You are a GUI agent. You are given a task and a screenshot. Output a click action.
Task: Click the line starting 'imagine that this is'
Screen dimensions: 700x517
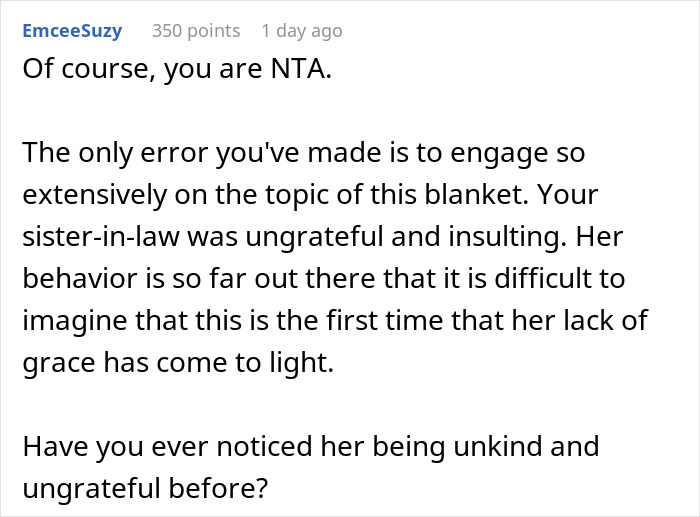(x=335, y=321)
